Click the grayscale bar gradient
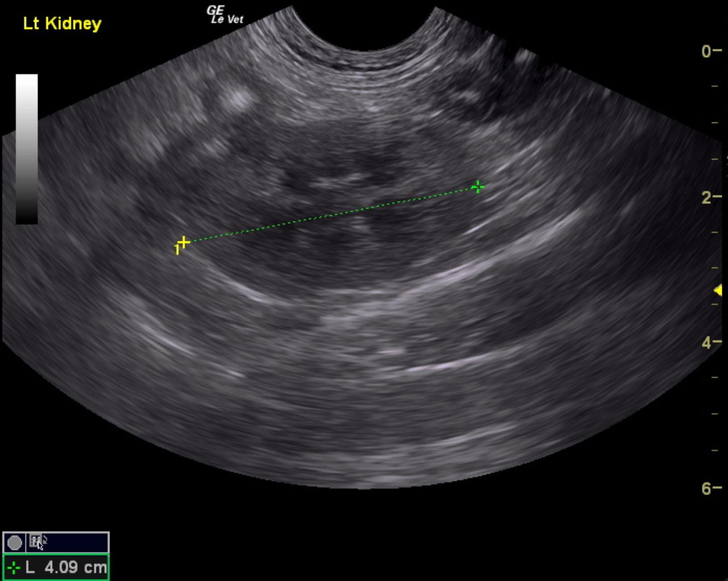Screen dimensions: 728x581 coord(27,149)
